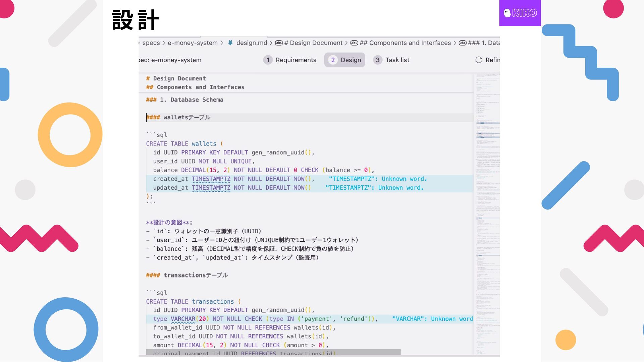
Task: Click the step 3 number badge
Action: pyautogui.click(x=378, y=60)
